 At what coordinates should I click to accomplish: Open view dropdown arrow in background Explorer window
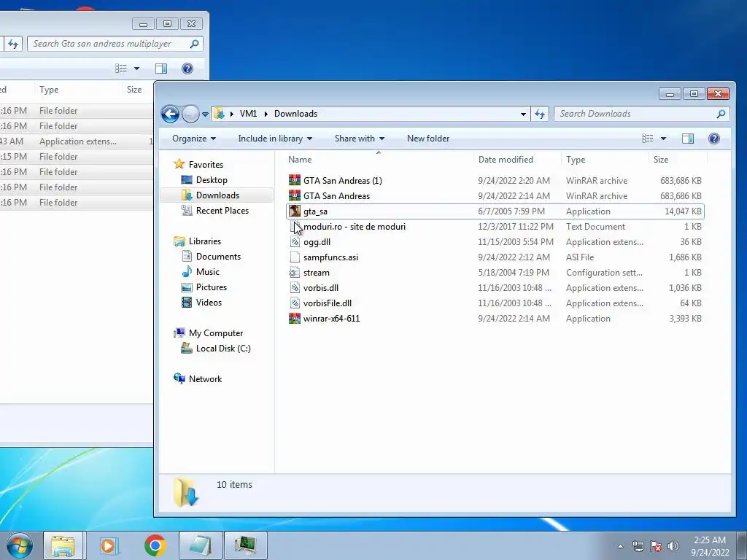coord(136,69)
